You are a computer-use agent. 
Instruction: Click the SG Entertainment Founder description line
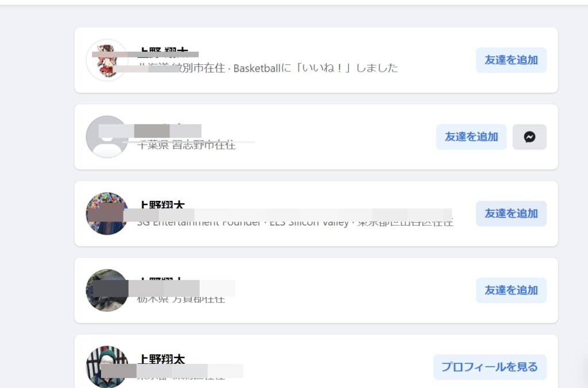(295, 222)
